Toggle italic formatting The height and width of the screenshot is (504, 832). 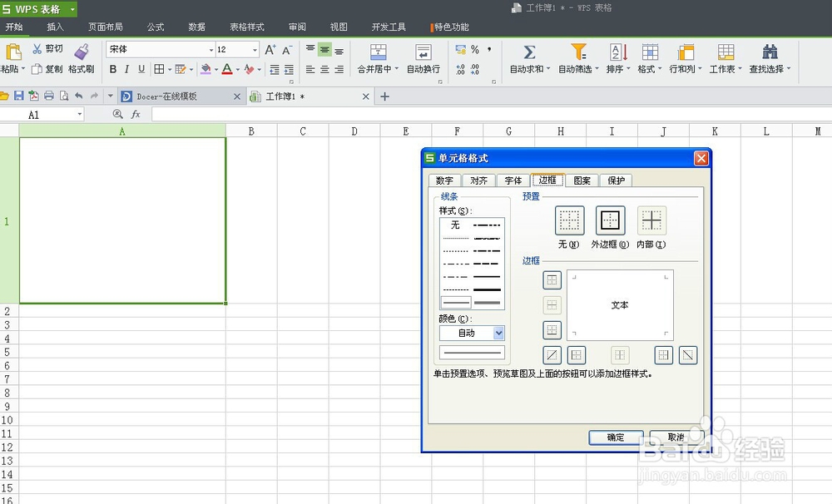tap(126, 69)
